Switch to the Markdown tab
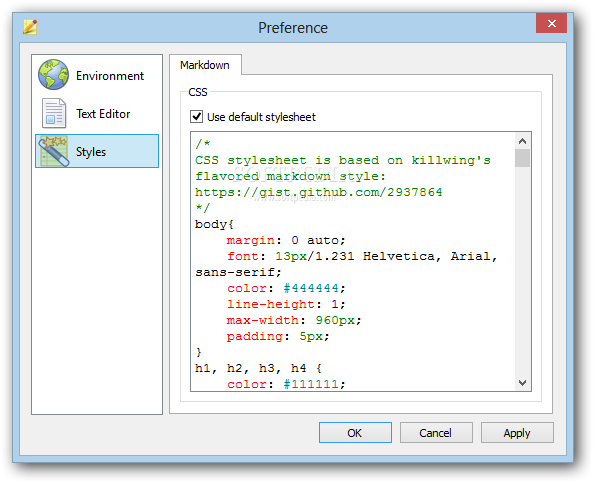 click(x=205, y=65)
